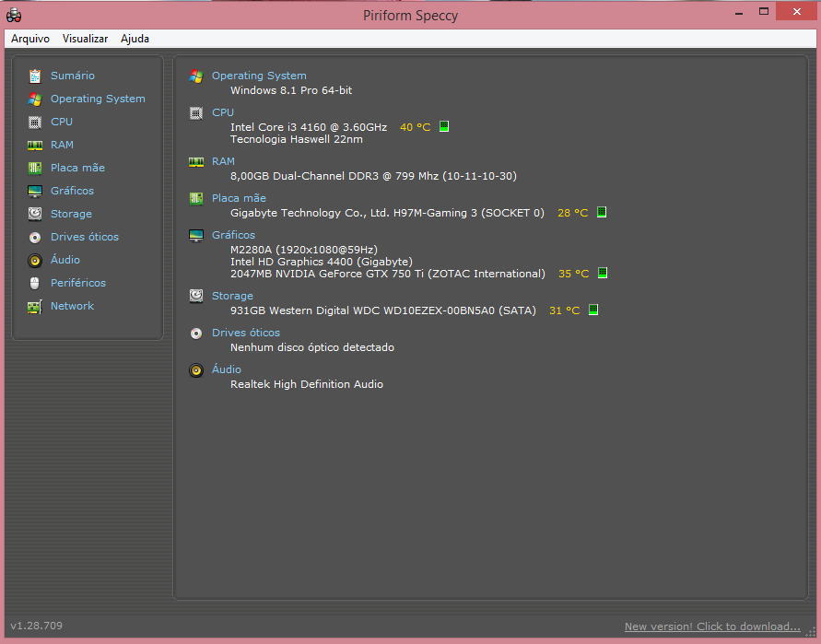This screenshot has height=644, width=821.
Task: Open the Ajuda menu
Action: coord(135,39)
